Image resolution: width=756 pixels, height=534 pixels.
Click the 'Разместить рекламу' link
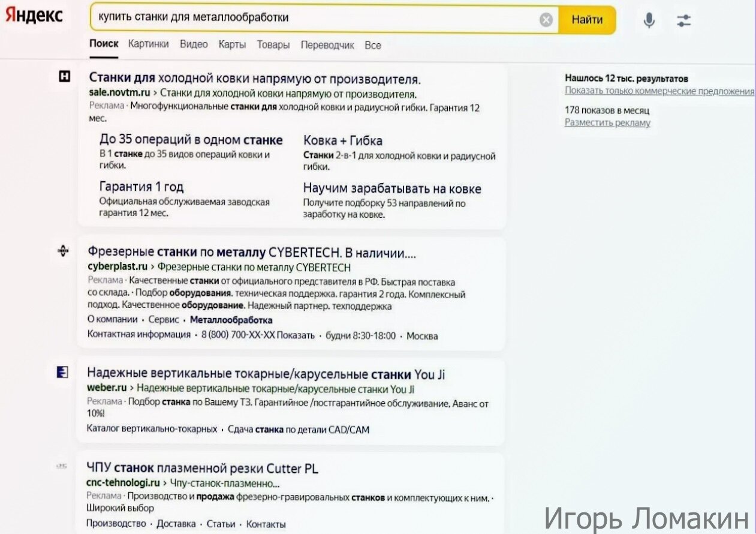pyautogui.click(x=607, y=122)
